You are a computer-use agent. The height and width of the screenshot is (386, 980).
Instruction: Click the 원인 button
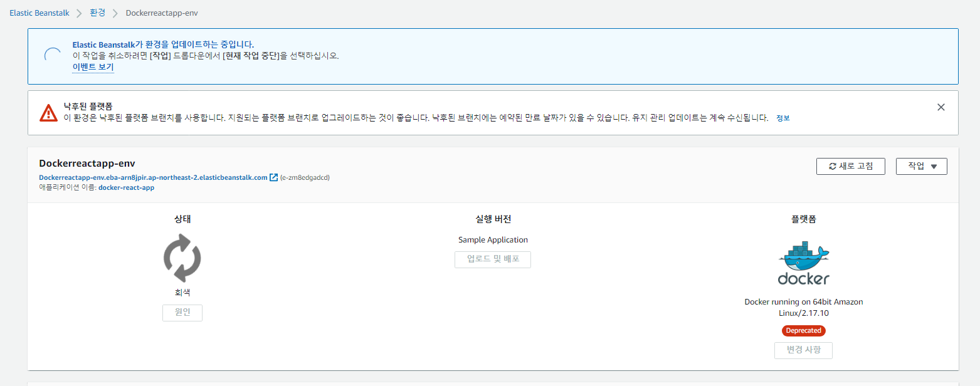point(182,313)
